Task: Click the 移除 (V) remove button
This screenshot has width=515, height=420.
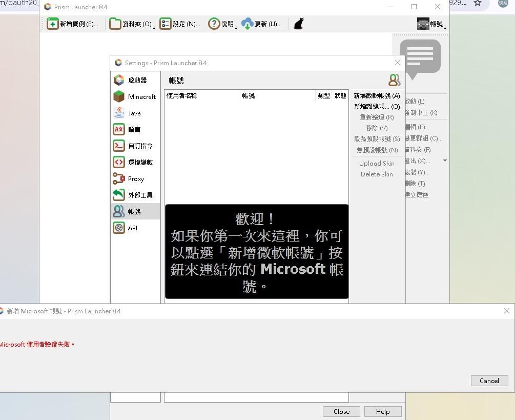Action: (x=377, y=128)
